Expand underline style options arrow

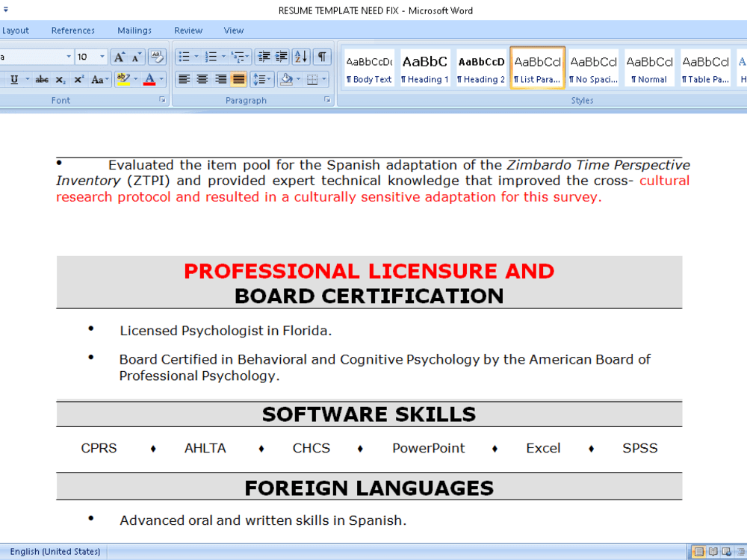point(27,80)
